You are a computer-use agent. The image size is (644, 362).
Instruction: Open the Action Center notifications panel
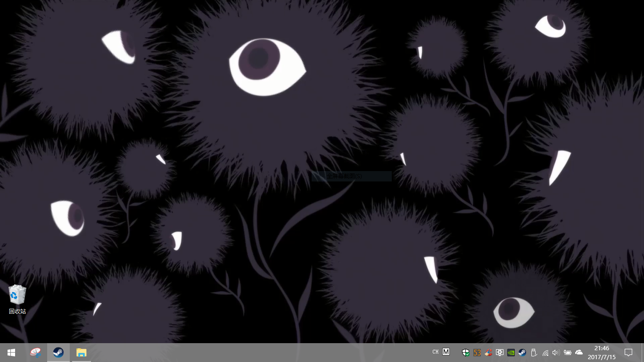628,352
